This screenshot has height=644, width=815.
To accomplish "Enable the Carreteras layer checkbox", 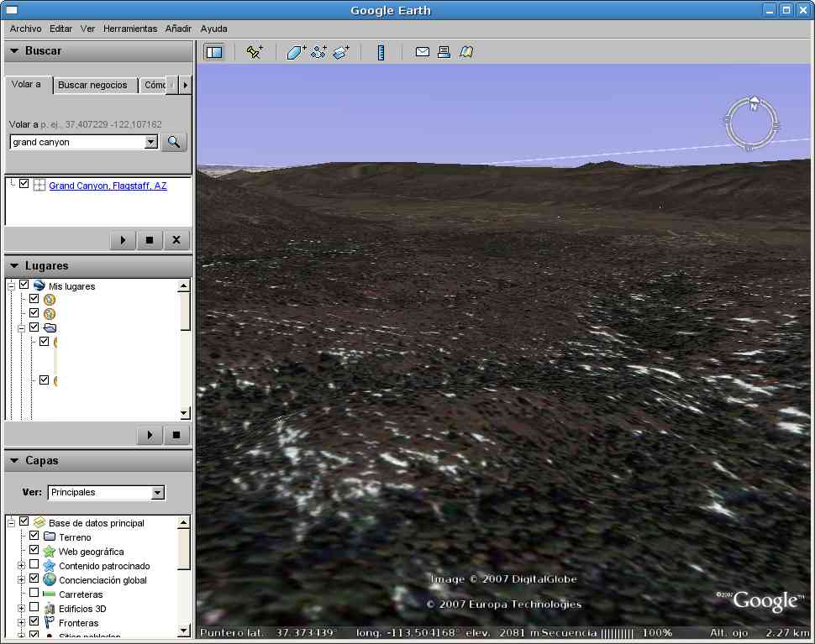I will 34,594.
